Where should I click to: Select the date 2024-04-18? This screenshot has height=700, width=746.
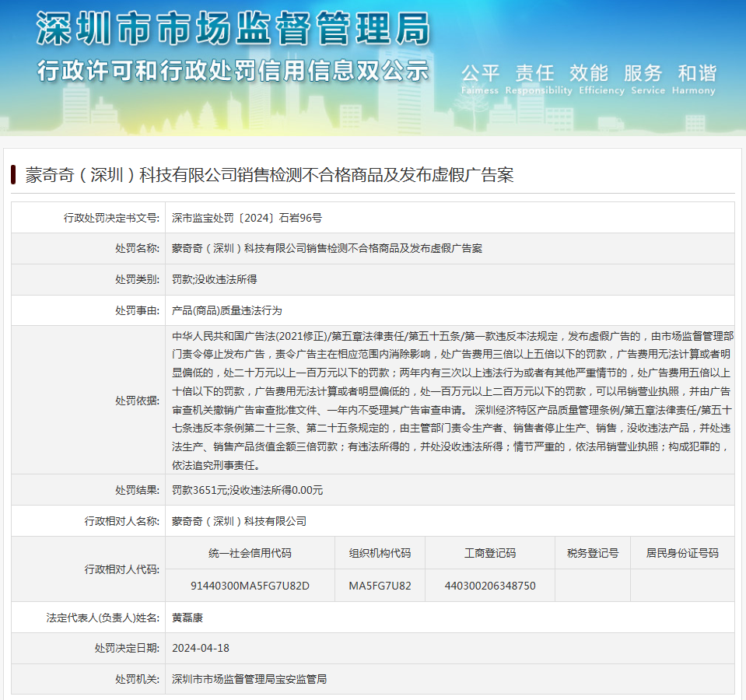(200, 648)
